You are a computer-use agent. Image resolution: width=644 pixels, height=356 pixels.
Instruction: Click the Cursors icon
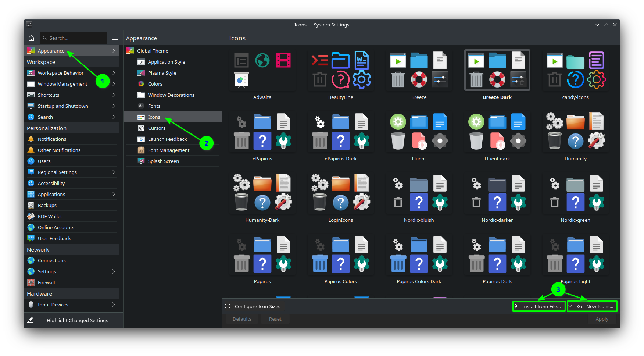[x=141, y=128]
